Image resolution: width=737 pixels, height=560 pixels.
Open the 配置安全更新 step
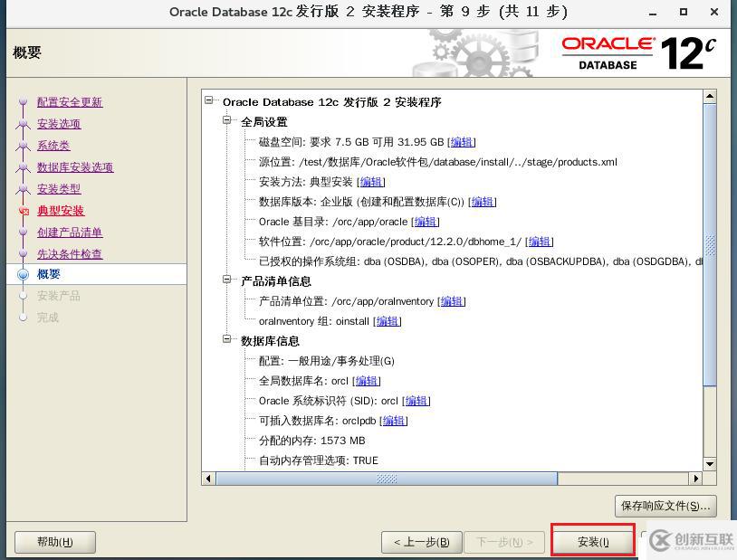point(70,102)
